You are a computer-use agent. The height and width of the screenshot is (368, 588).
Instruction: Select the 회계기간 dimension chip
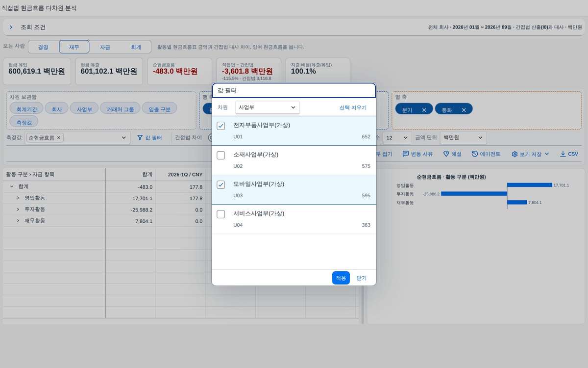click(x=26, y=109)
